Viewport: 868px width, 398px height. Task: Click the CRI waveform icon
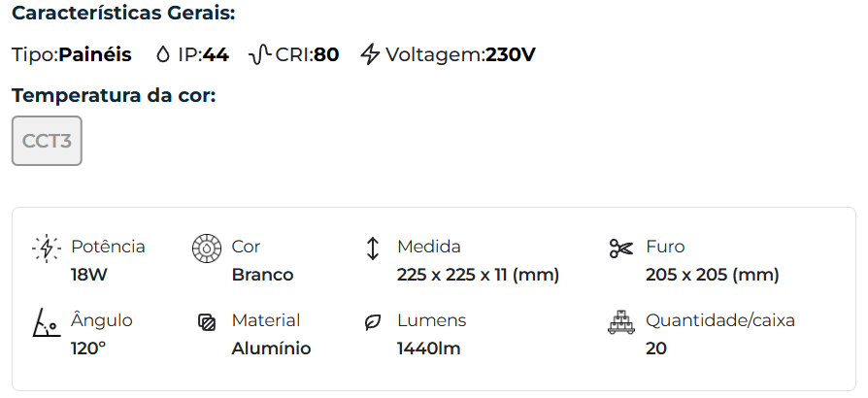259,54
